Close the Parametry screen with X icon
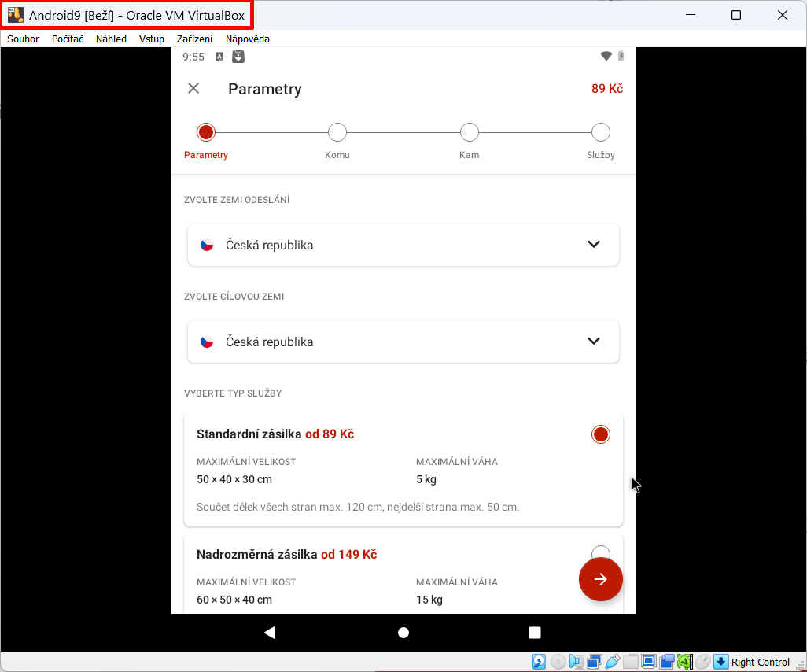 (x=193, y=89)
